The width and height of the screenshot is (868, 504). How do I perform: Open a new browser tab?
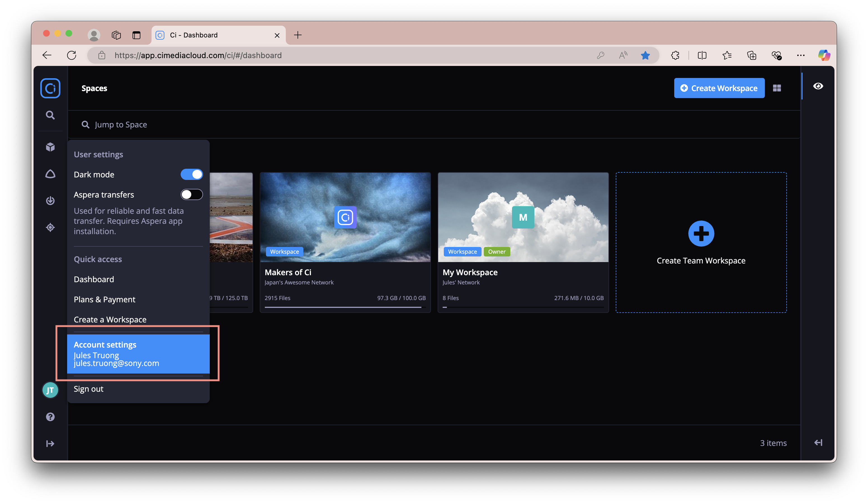[298, 35]
